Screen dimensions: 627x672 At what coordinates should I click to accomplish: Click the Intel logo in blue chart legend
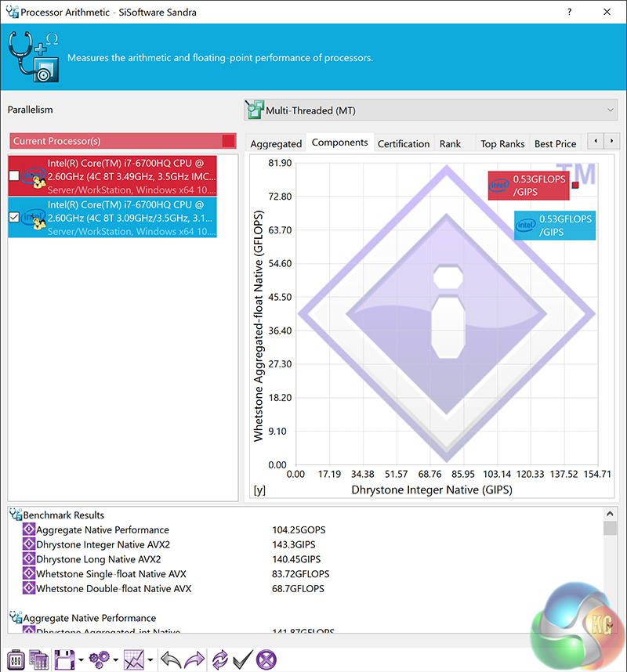pyautogui.click(x=525, y=225)
